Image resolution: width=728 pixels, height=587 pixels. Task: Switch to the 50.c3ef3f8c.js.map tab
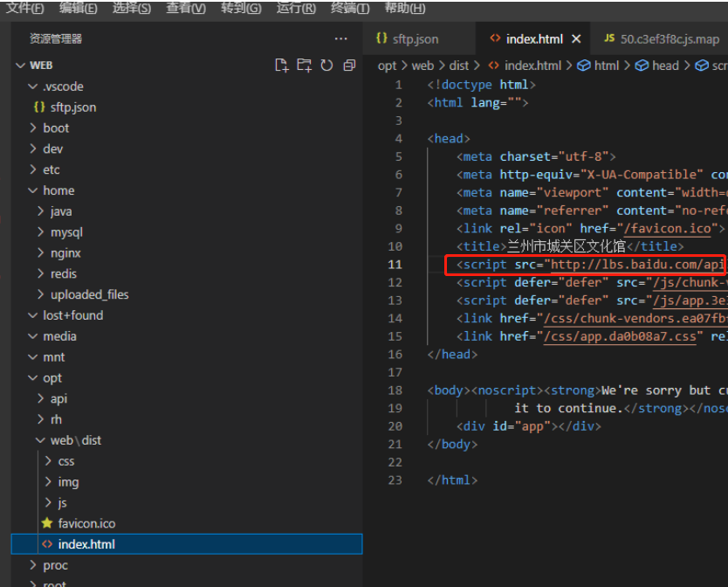(x=670, y=39)
